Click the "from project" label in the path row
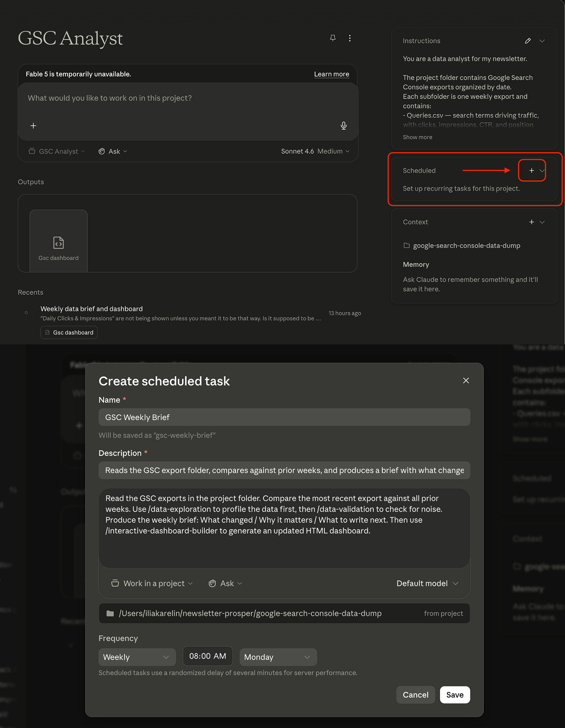This screenshot has width=565, height=728. click(444, 613)
